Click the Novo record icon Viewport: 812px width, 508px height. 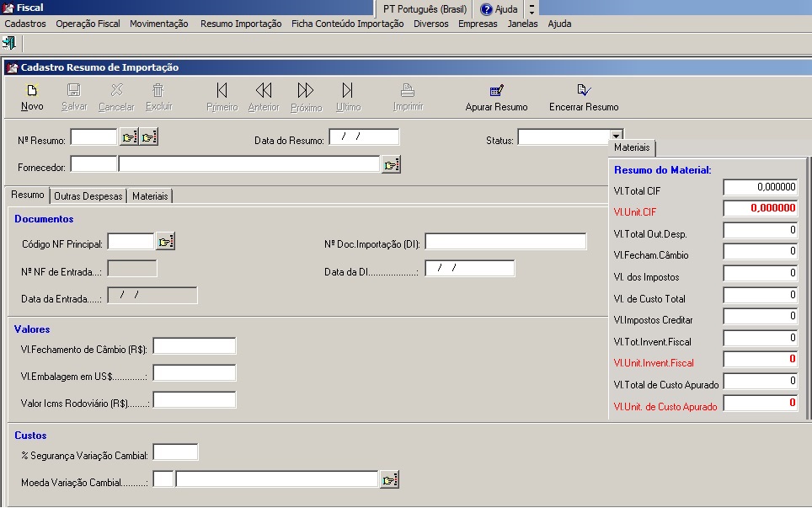pyautogui.click(x=32, y=91)
